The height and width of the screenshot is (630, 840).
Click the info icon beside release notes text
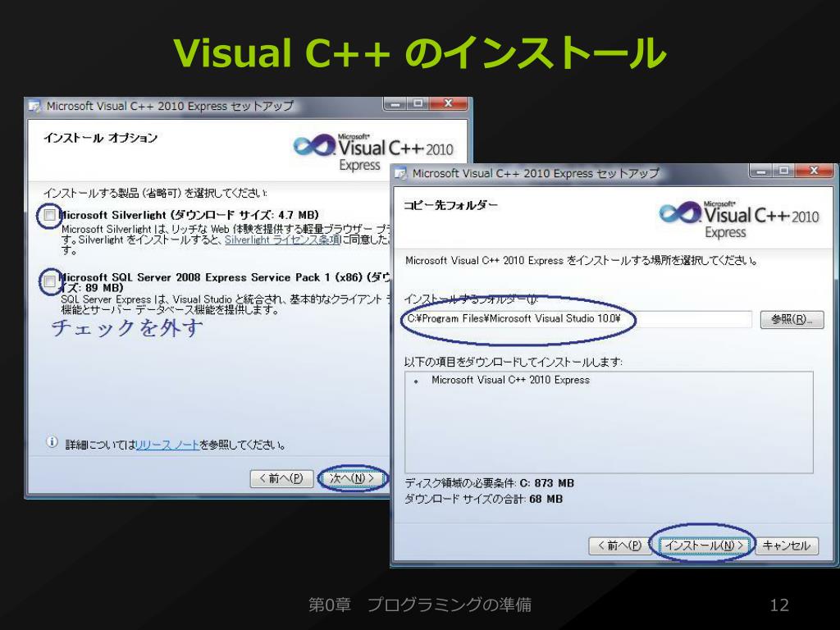[52, 442]
